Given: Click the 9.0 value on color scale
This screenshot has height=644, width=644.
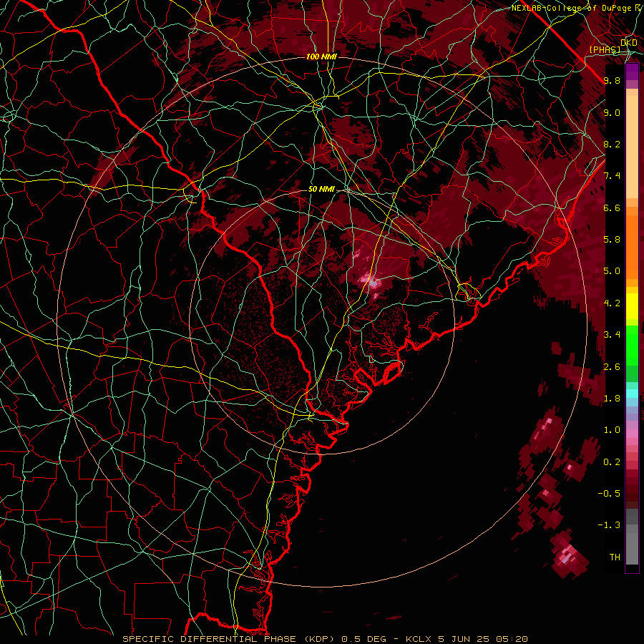Looking at the screenshot, I should (x=612, y=112).
